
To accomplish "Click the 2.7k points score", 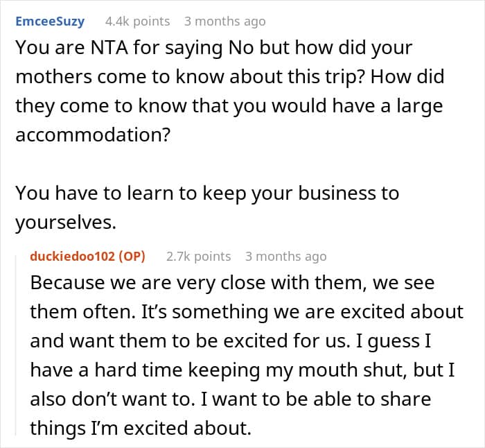I will (198, 257).
